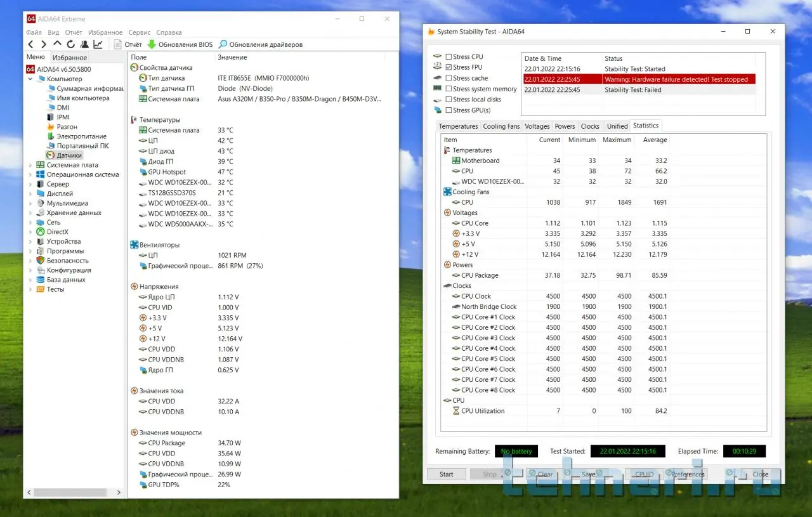The height and width of the screenshot is (517, 812).
Task: Switch to the Избранное tab
Action: (70, 58)
